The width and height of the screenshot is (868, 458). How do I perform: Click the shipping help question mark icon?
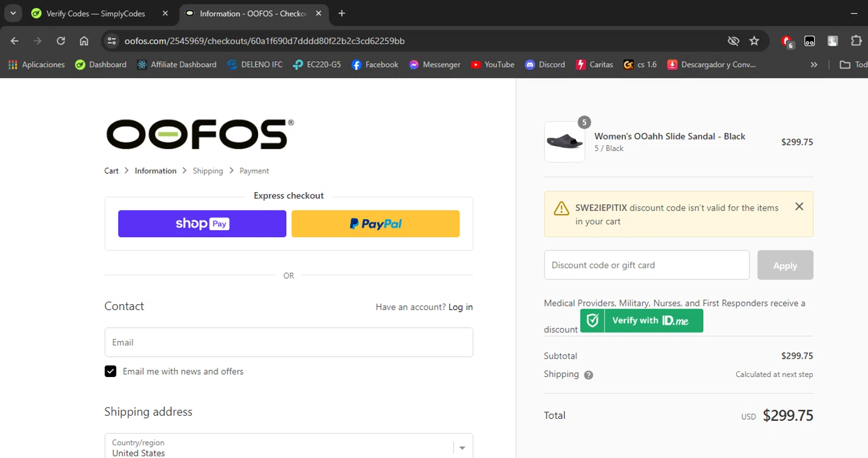589,375
